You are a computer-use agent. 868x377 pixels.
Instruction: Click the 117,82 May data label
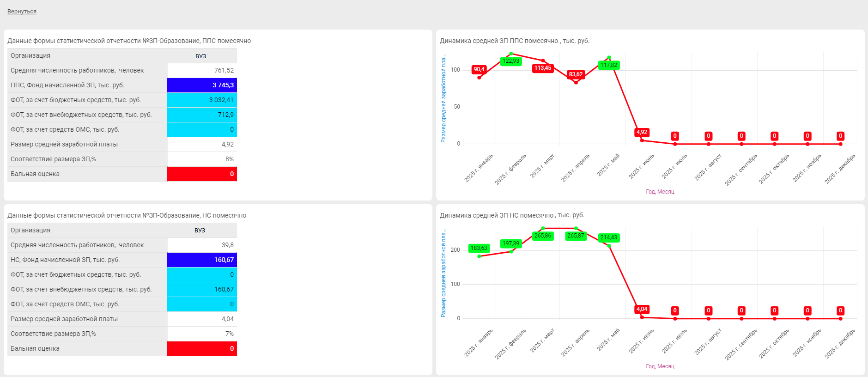tap(609, 65)
